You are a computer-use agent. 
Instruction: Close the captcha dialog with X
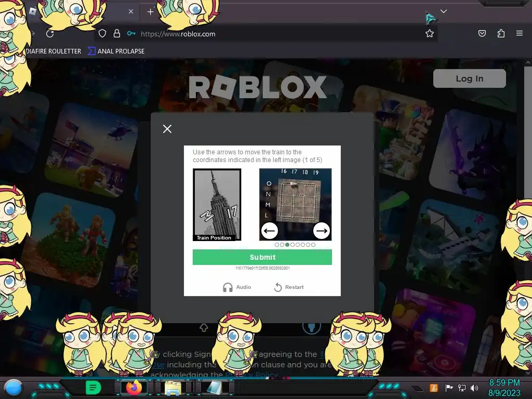coord(167,129)
